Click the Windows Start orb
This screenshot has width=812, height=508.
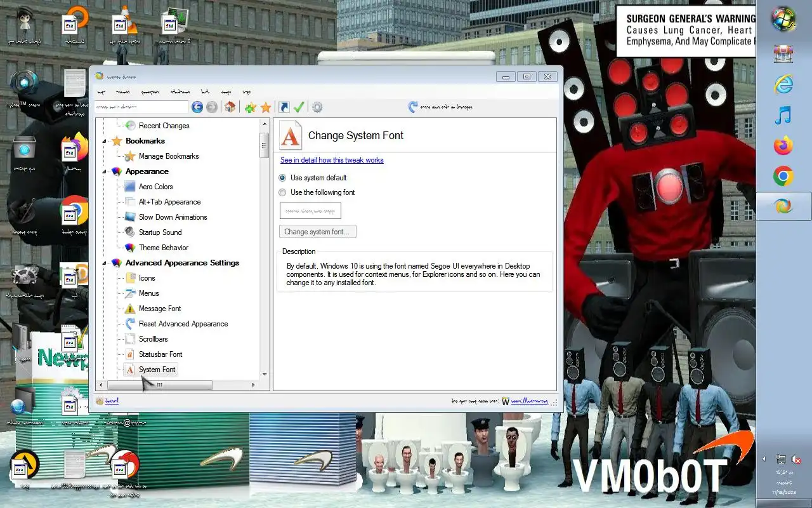[x=783, y=19]
